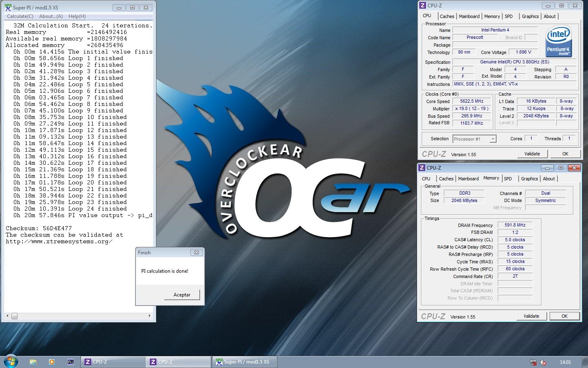
Task: Click the CAS# Latency 5.0 clocks value
Action: pos(515,240)
